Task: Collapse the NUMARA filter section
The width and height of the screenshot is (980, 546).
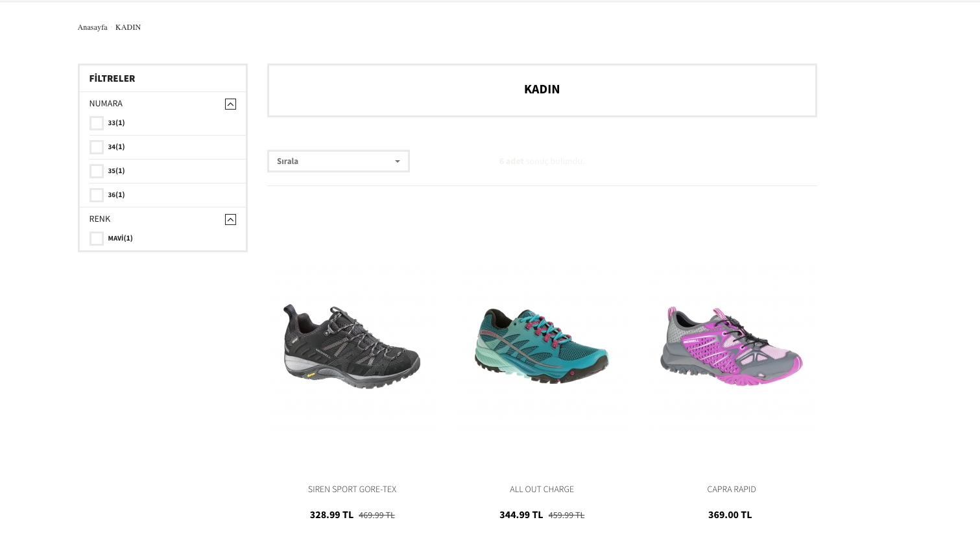Action: click(x=230, y=104)
